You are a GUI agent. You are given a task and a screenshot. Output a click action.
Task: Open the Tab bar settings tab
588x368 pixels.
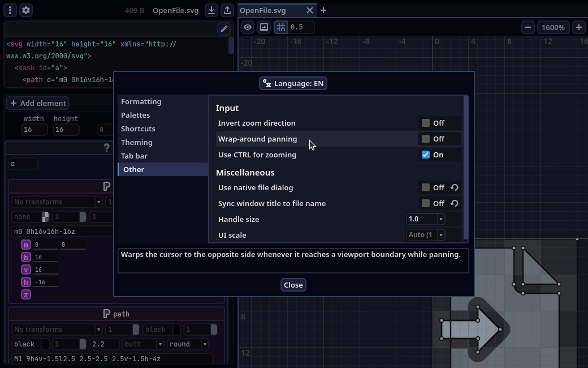[163, 156]
